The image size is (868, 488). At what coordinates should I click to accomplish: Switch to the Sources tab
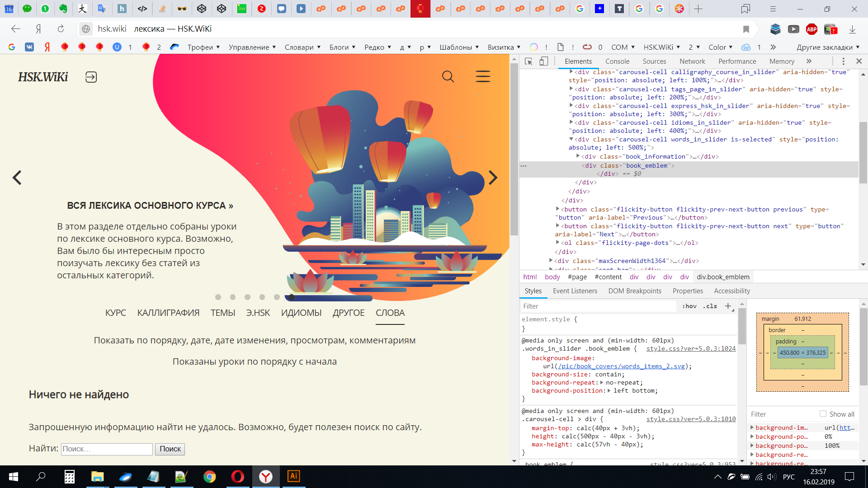coord(654,61)
